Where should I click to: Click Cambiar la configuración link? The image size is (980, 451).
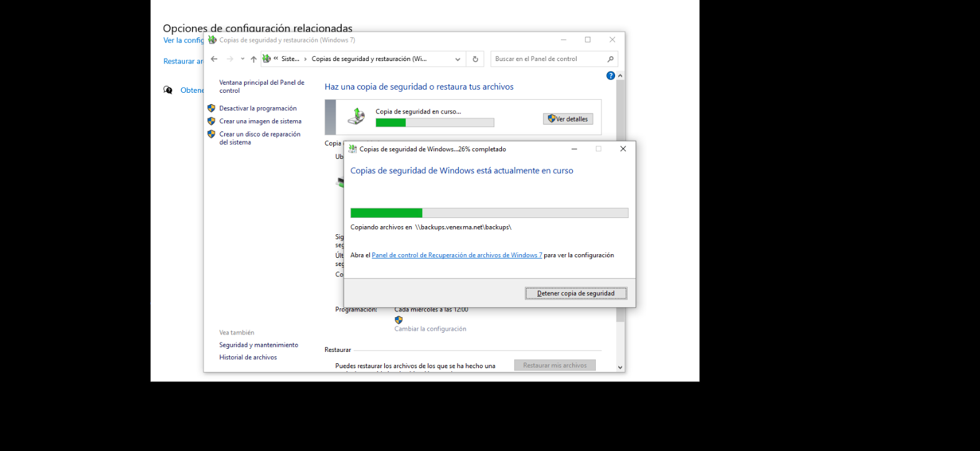[x=430, y=329]
